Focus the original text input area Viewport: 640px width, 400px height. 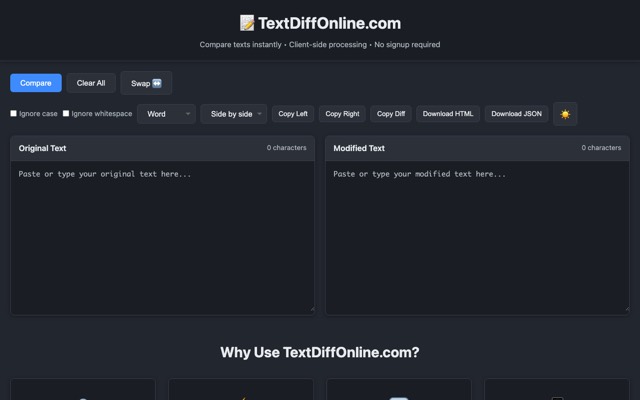click(162, 238)
